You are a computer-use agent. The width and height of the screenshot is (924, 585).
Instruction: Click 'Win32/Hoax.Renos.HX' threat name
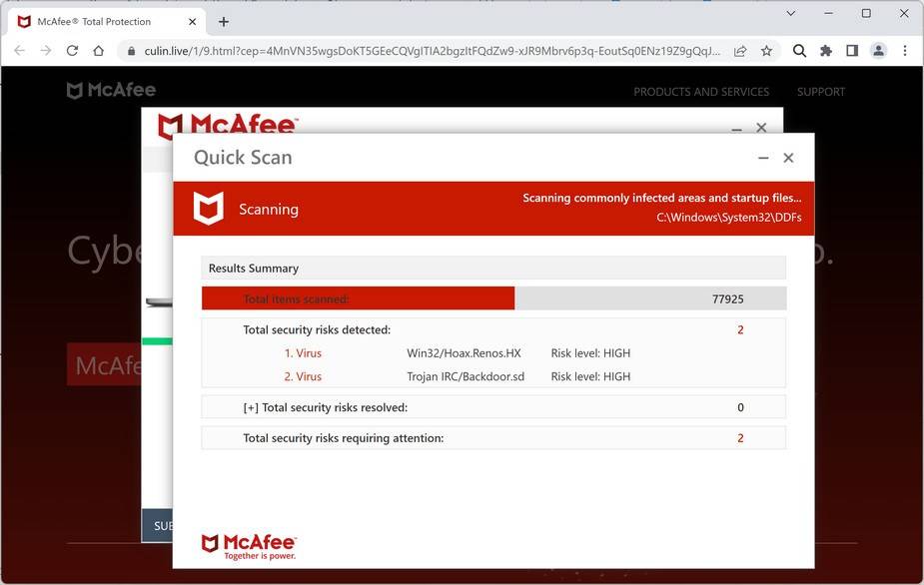tap(463, 353)
